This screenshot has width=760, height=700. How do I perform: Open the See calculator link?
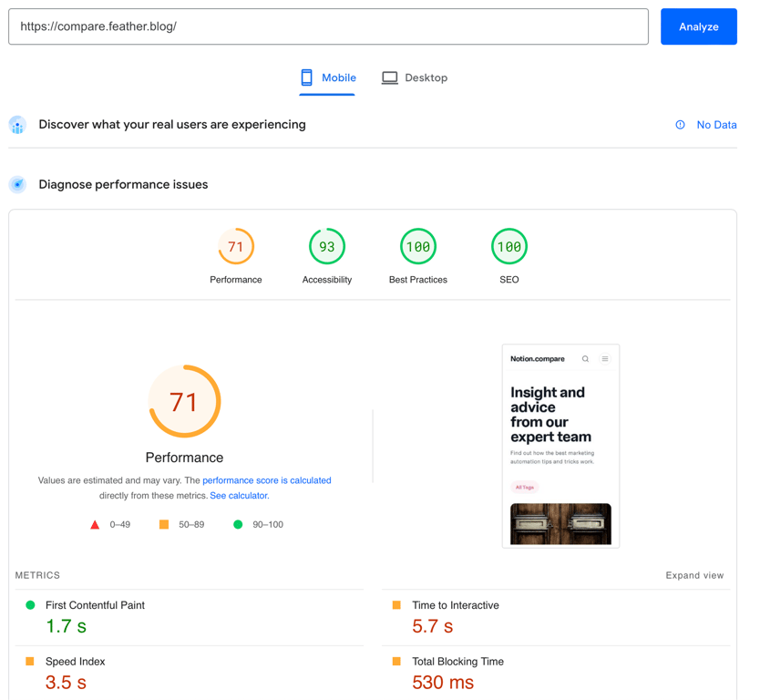point(240,496)
